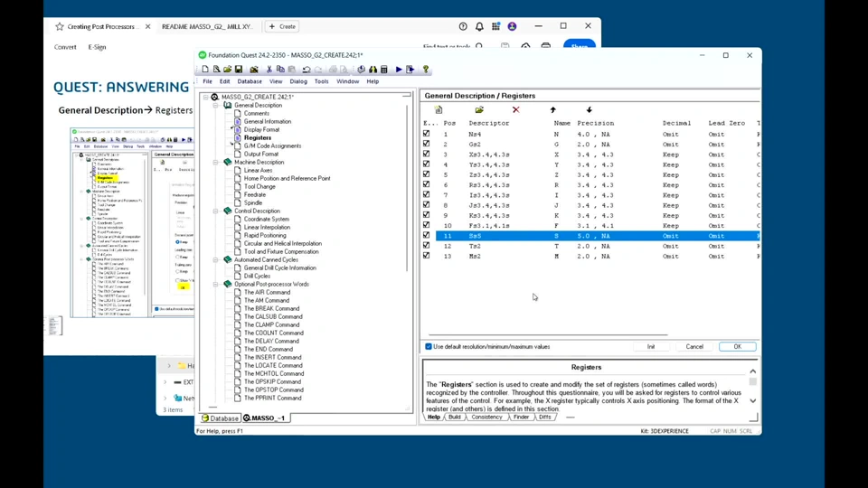Click the red X delete register icon
Screen dimensions: 868x488
[x=515, y=110]
